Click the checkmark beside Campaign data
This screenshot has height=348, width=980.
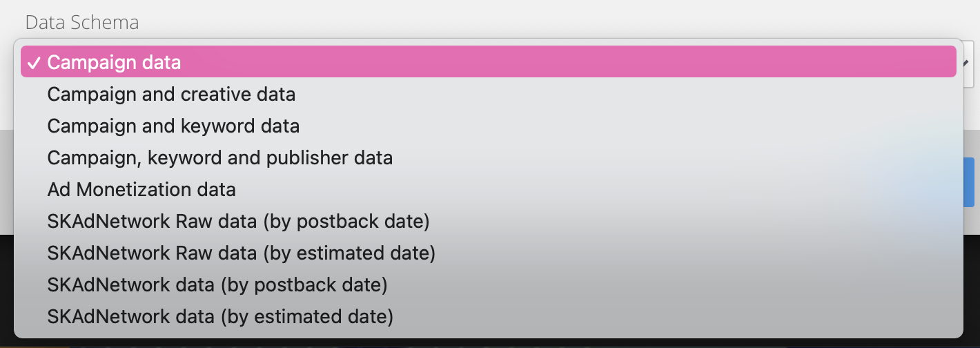tap(34, 63)
